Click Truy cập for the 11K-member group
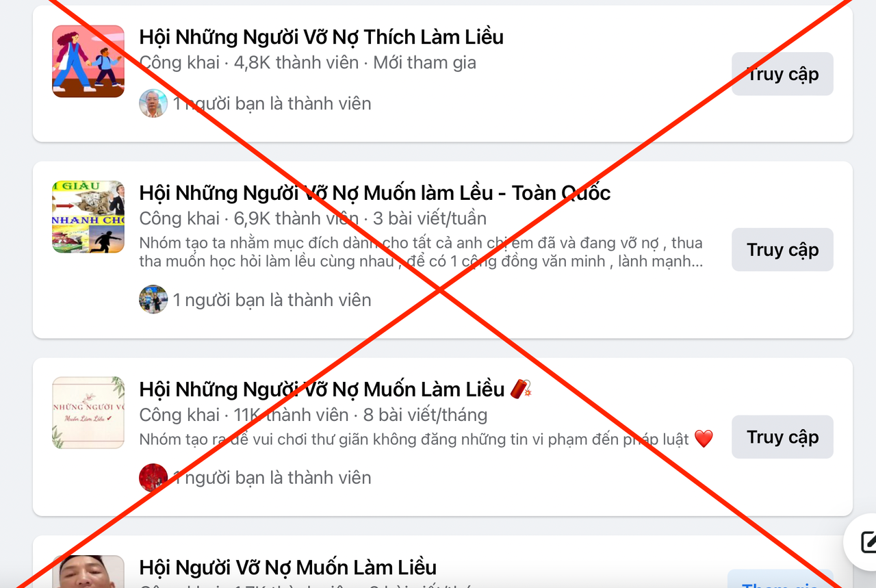Image resolution: width=876 pixels, height=588 pixels. (x=782, y=437)
